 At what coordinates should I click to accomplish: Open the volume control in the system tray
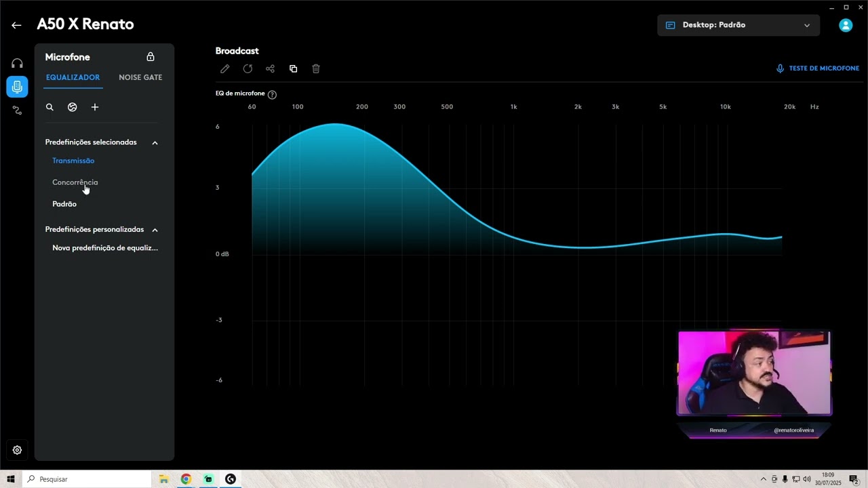(x=807, y=479)
